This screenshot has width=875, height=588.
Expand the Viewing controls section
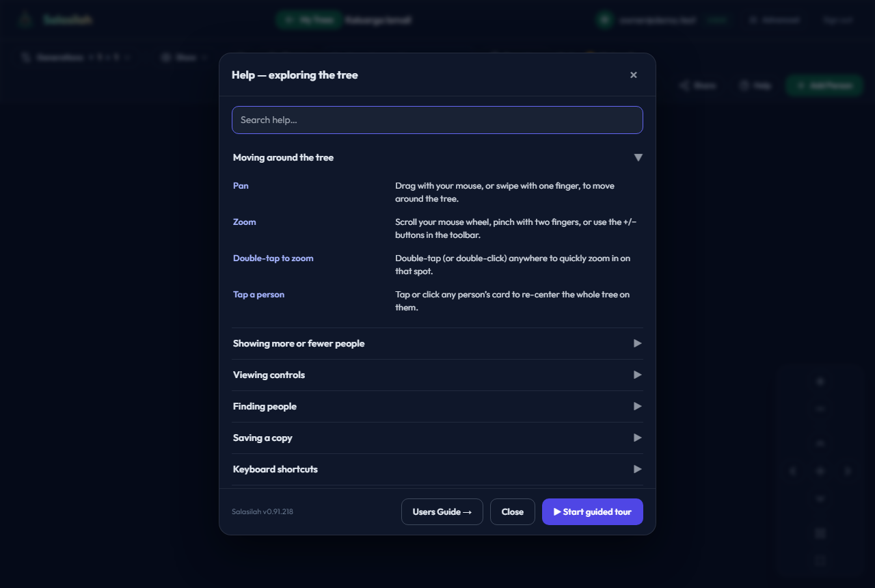tap(437, 375)
